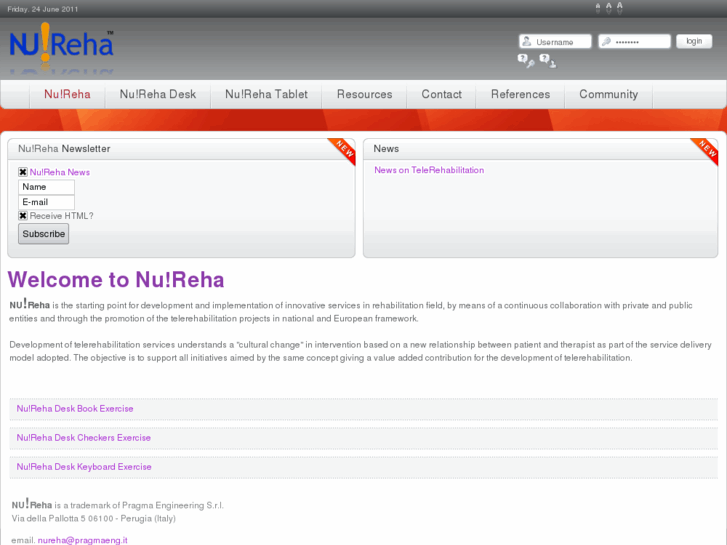Click the large font size A icon
Screen dimensions: 727x545
(x=619, y=7)
